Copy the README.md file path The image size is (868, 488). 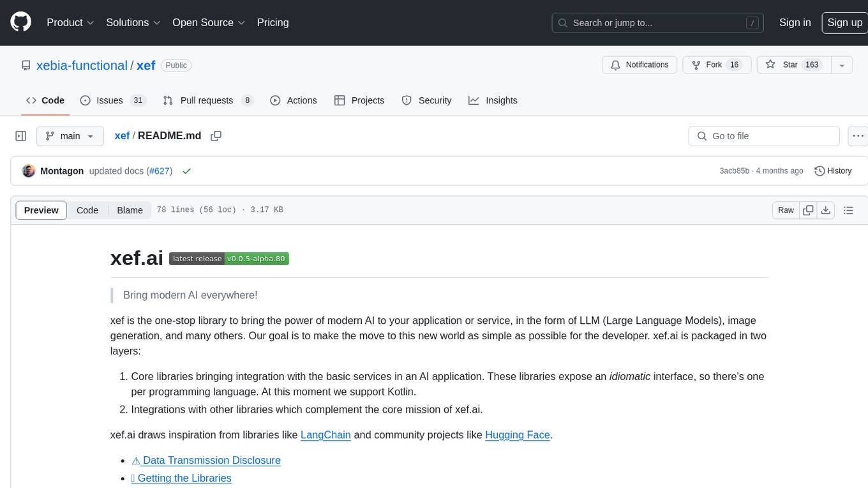click(216, 136)
